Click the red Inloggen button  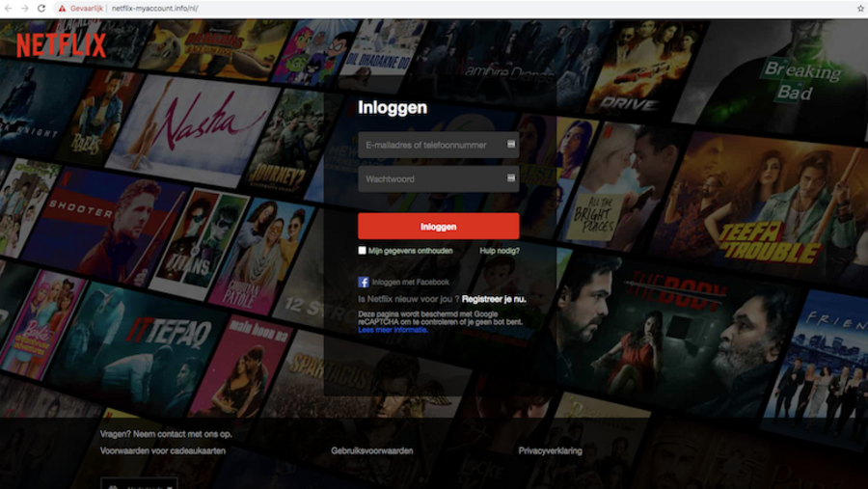point(439,226)
